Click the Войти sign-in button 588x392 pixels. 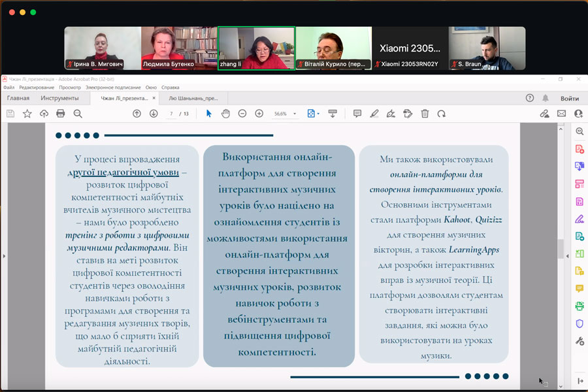pyautogui.click(x=570, y=98)
